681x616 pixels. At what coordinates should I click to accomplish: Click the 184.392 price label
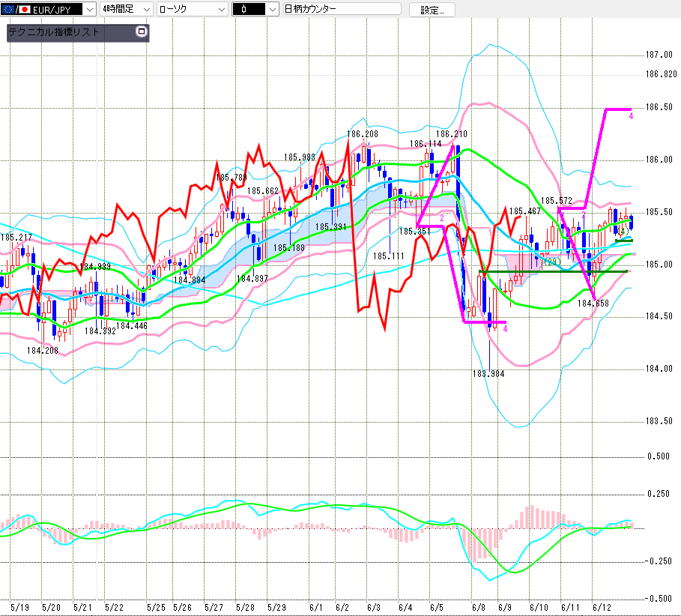point(100,331)
